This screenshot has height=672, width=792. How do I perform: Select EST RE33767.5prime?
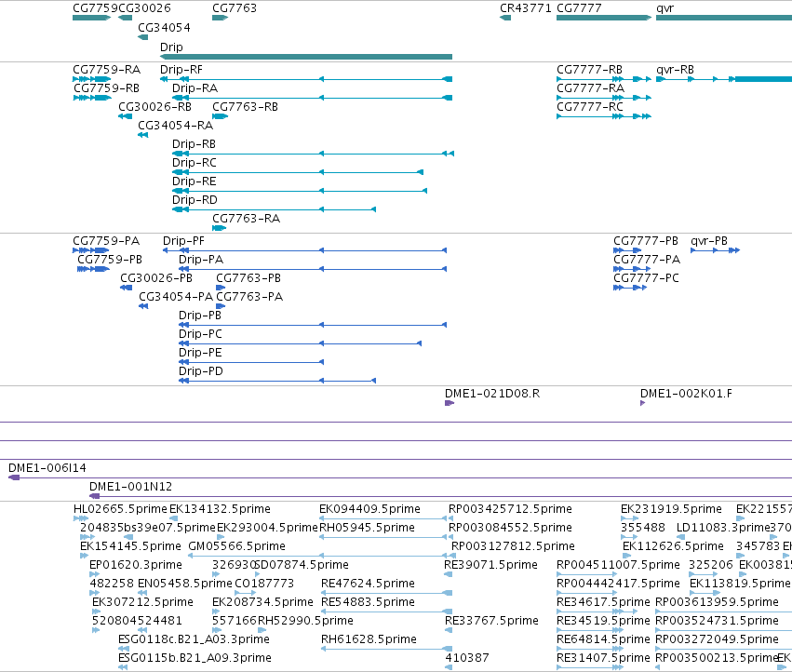492,621
